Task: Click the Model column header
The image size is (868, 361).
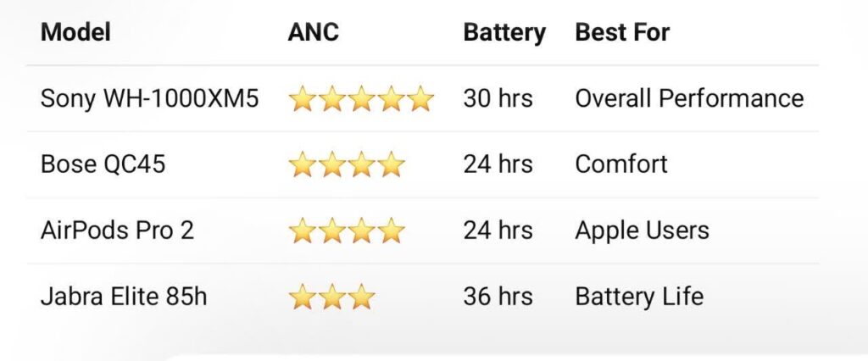Action: pos(76,33)
